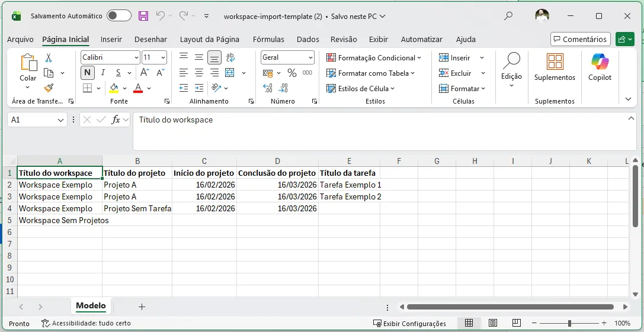Screen dimensions: 644x332
Task: Toggle italic I formatting
Action: (102, 73)
